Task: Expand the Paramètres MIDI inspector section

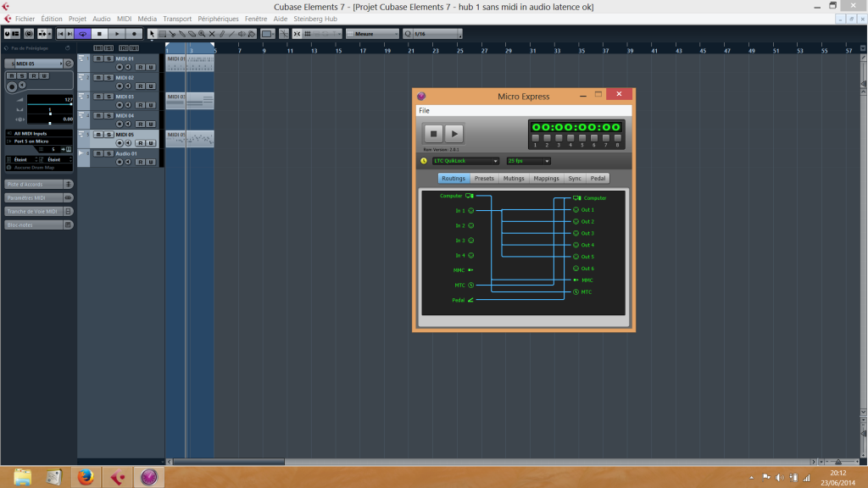Action: pyautogui.click(x=39, y=197)
